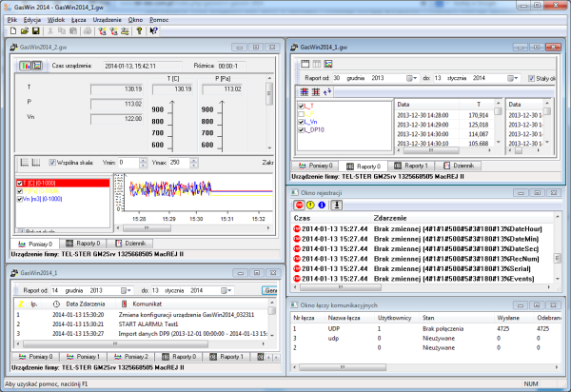Click the Ymin value input field
The image size is (571, 392).
(128, 164)
